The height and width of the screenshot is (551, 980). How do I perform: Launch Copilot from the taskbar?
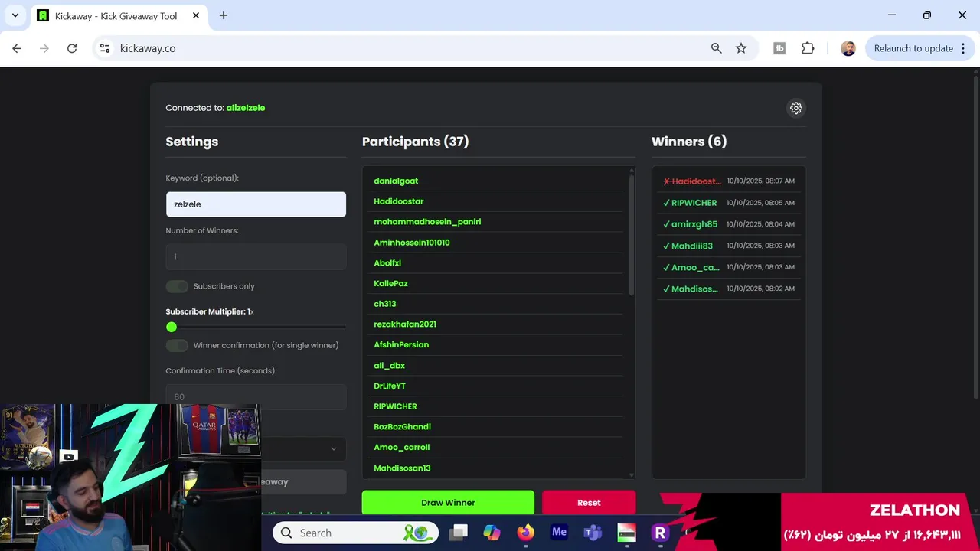[492, 533]
